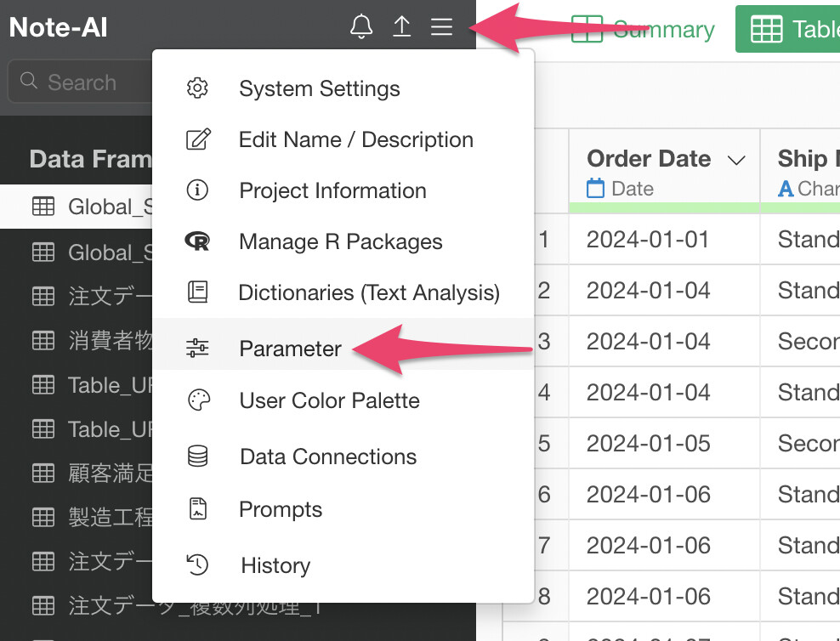
Task: Select the 消費者物 data frame
Action: [x=76, y=340]
